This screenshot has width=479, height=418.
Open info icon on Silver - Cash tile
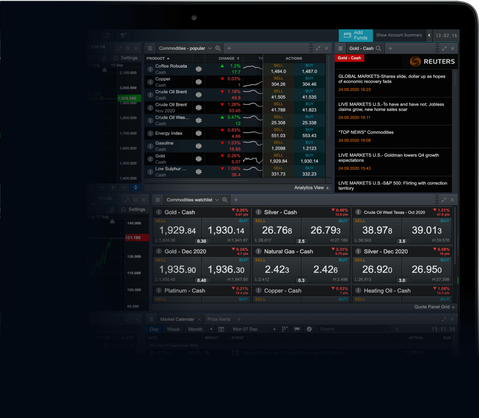(258, 212)
